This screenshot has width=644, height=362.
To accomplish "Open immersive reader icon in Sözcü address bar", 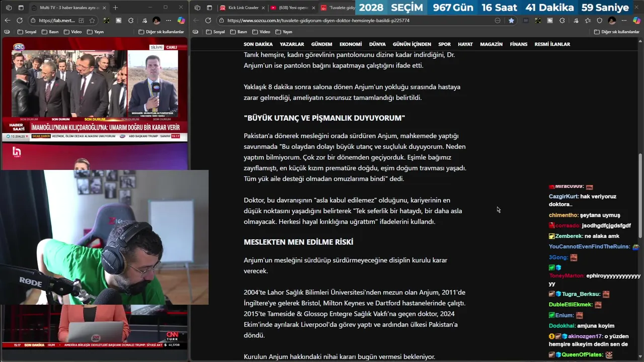I will point(498,21).
